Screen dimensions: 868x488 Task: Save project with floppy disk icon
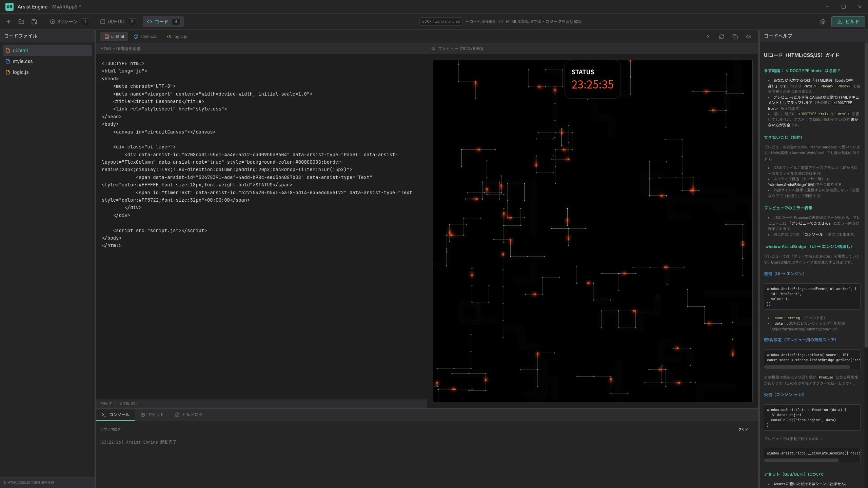pos(34,22)
